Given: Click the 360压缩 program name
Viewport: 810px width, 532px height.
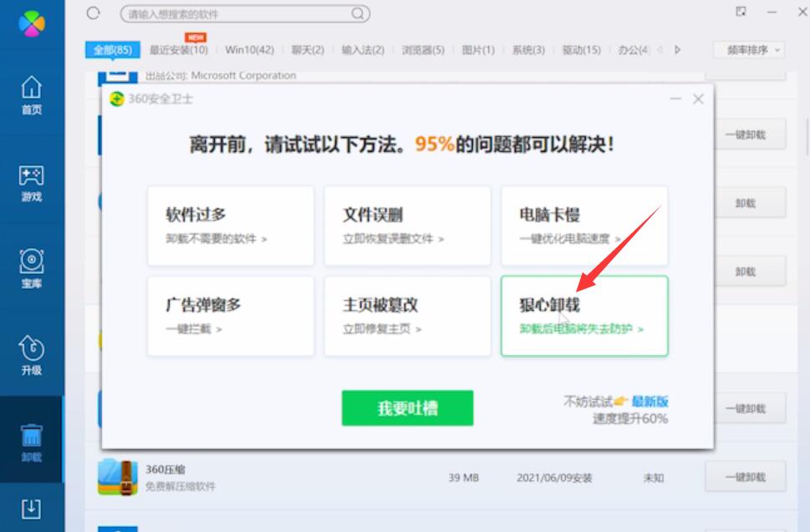Looking at the screenshot, I should (166, 469).
